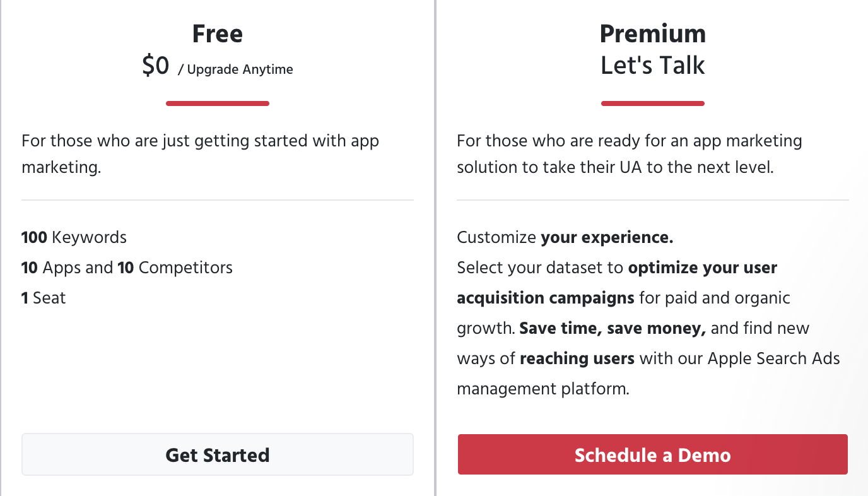Click the Save time, save money text
Screen dimensions: 868x496
[x=613, y=328]
